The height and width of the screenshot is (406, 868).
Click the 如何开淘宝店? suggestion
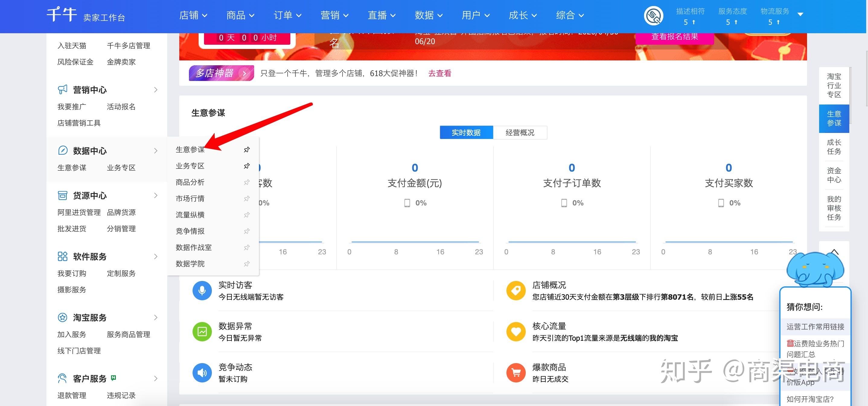coord(810,399)
